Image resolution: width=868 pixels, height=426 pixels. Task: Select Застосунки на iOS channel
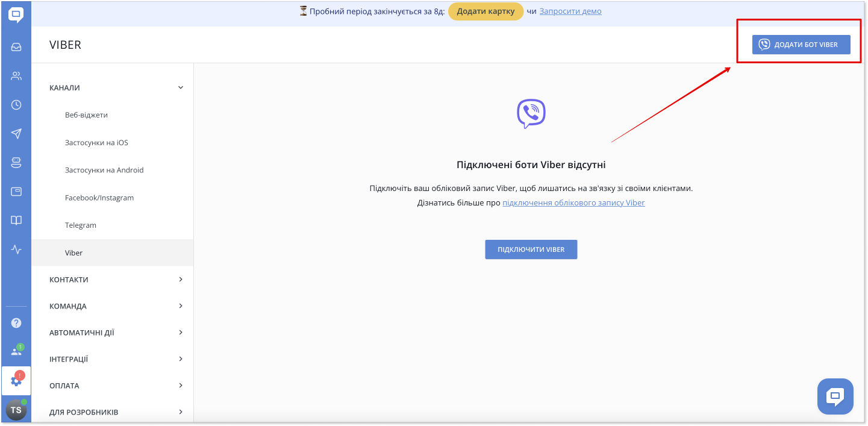coord(96,143)
